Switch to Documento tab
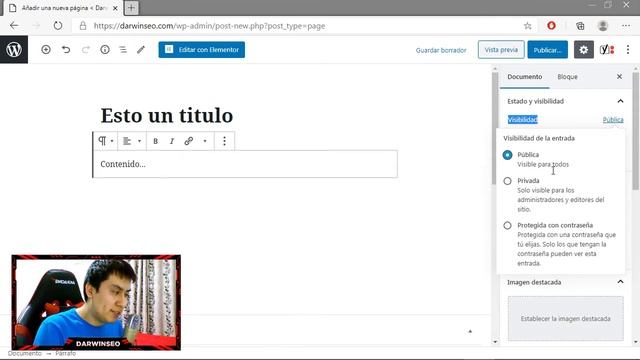The height and width of the screenshot is (360, 640). pos(524,77)
